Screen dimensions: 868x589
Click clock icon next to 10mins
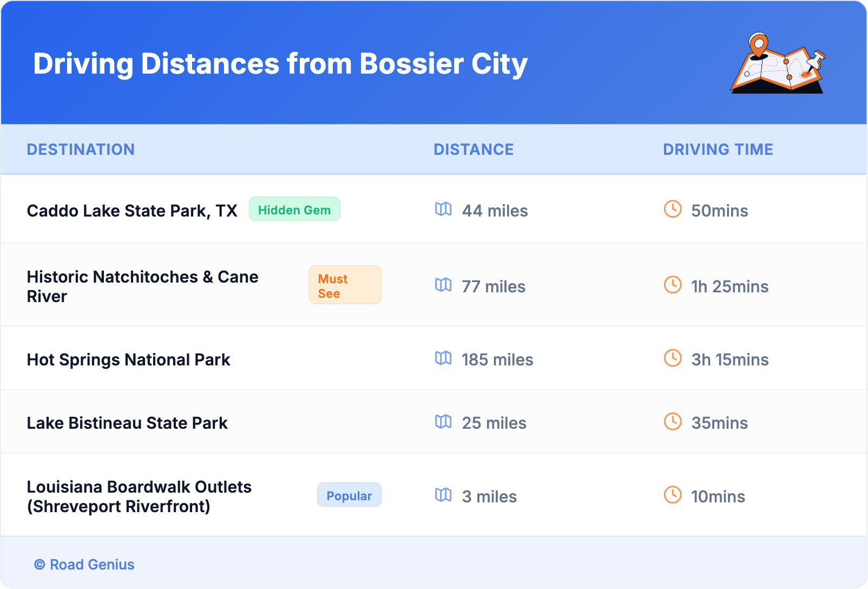(x=673, y=495)
